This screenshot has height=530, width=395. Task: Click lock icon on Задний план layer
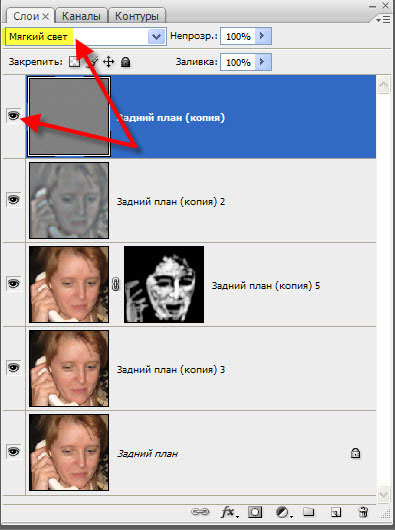point(355,453)
